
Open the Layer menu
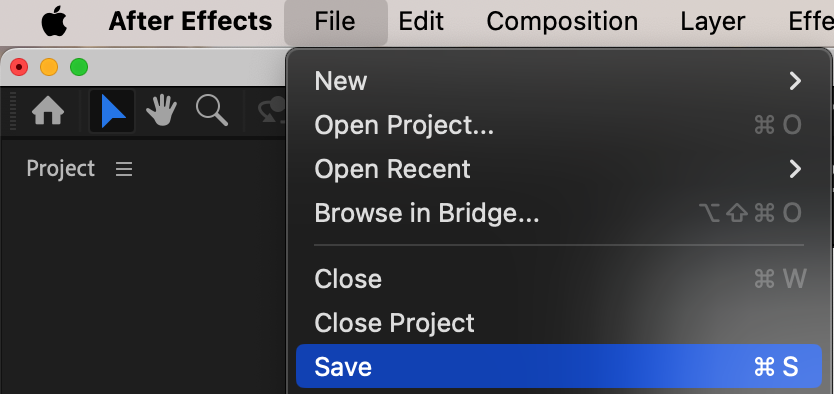click(712, 22)
